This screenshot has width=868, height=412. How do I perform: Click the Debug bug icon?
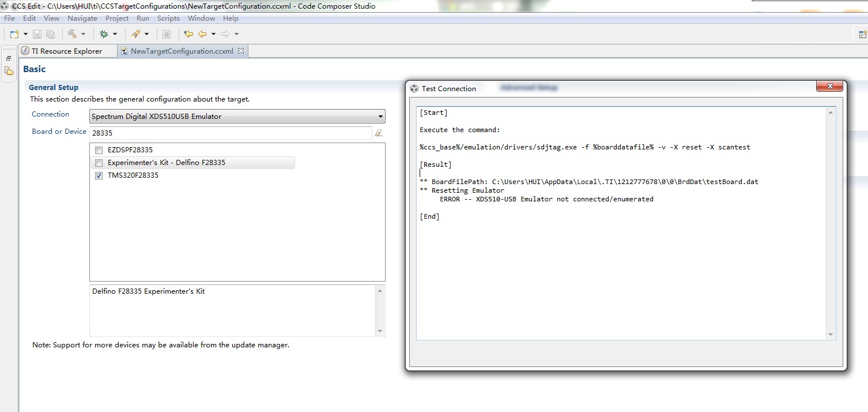point(104,35)
